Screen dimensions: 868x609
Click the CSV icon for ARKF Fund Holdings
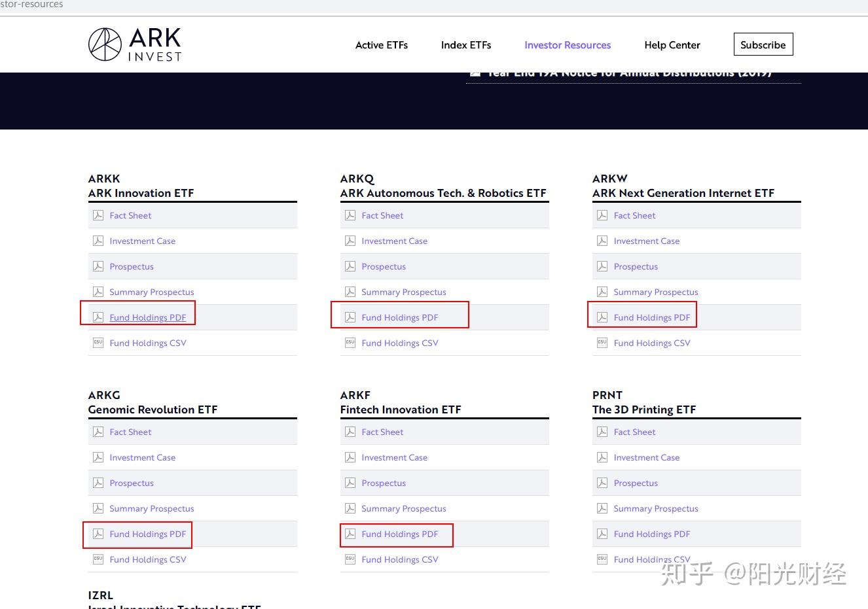(x=350, y=559)
